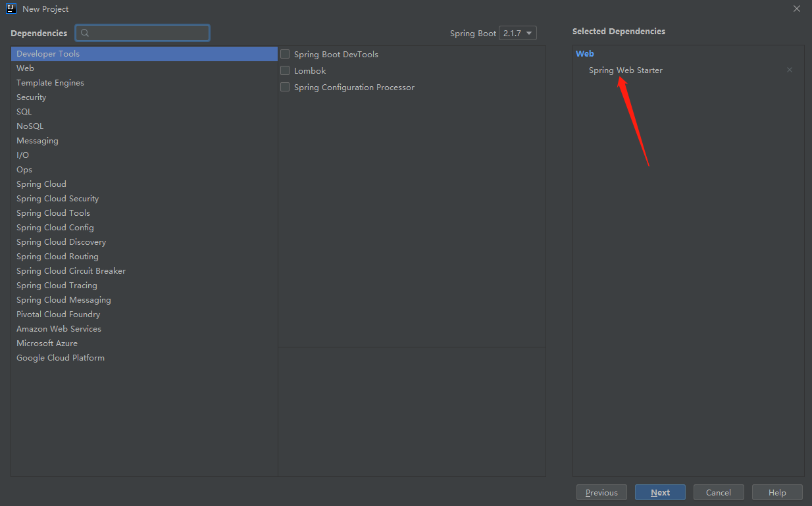Select Spring Cloud Security category
812x506 pixels.
tap(144, 199)
